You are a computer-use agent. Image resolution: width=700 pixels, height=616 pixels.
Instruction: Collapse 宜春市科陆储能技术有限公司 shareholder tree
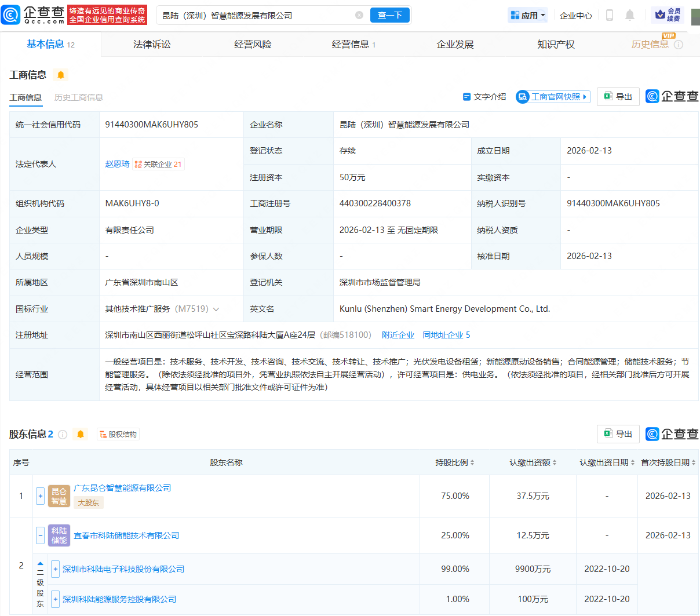pyautogui.click(x=40, y=535)
